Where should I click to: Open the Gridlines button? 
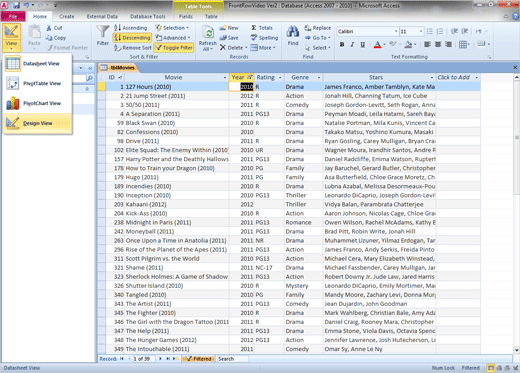pyautogui.click(x=463, y=44)
